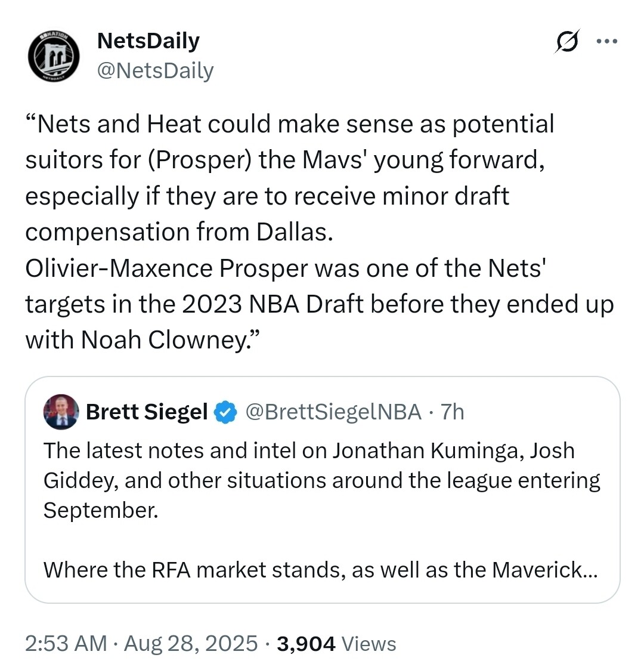The height and width of the screenshot is (670, 644).
Task: Click the Views label
Action: (x=370, y=644)
